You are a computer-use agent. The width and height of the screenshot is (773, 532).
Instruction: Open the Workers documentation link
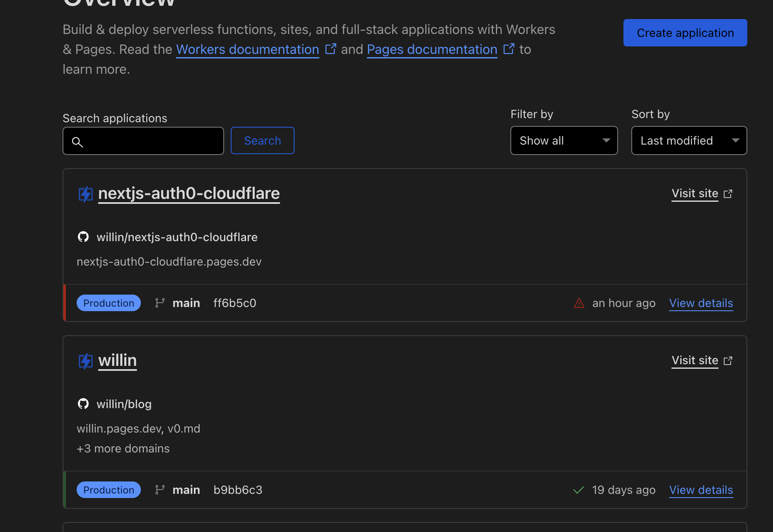[x=247, y=50]
